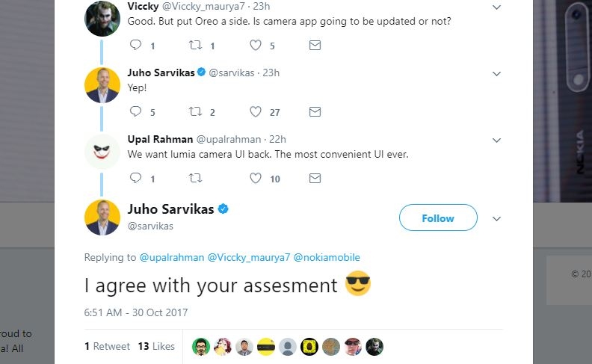
Task: Open the @upalrahman mention link
Action: click(172, 258)
